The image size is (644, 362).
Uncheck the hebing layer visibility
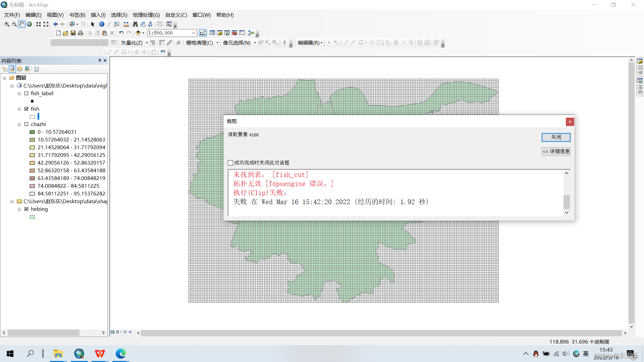click(26, 209)
